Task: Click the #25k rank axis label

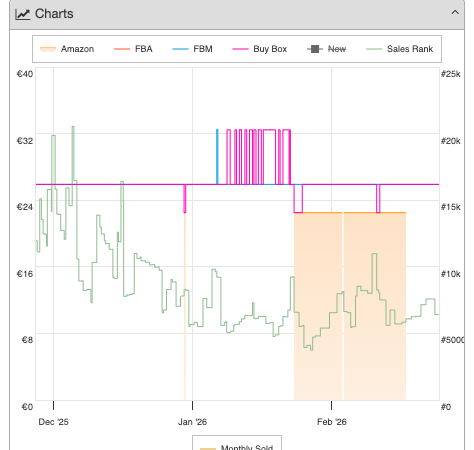Action: pyautogui.click(x=451, y=74)
